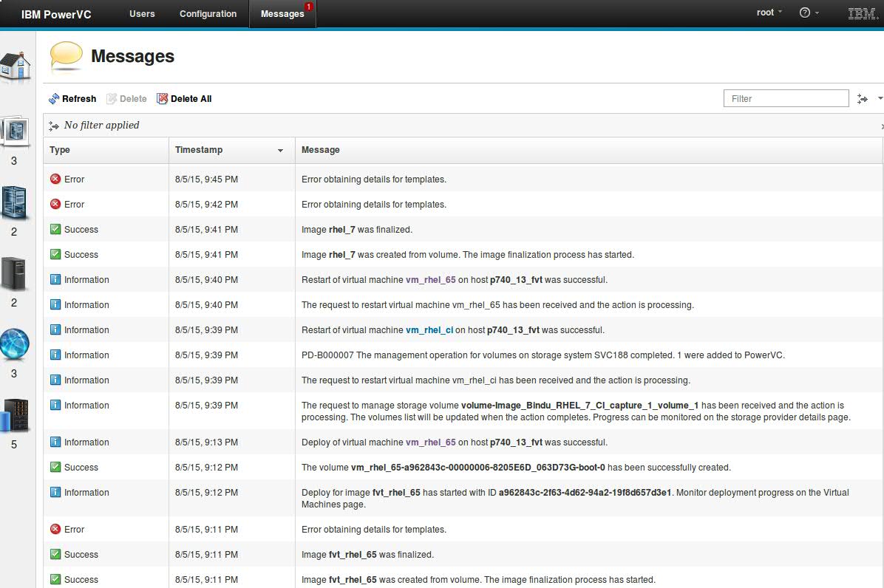
Task: Click Information icon for vm_rhel_65 restart request row
Action: 55,304
